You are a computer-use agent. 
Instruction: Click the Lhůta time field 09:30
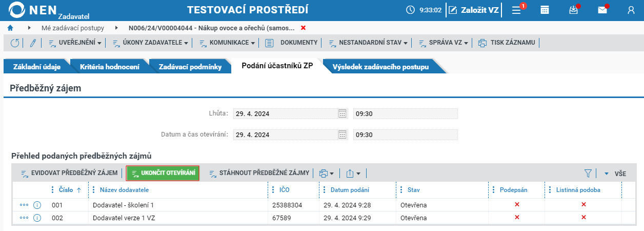point(405,113)
